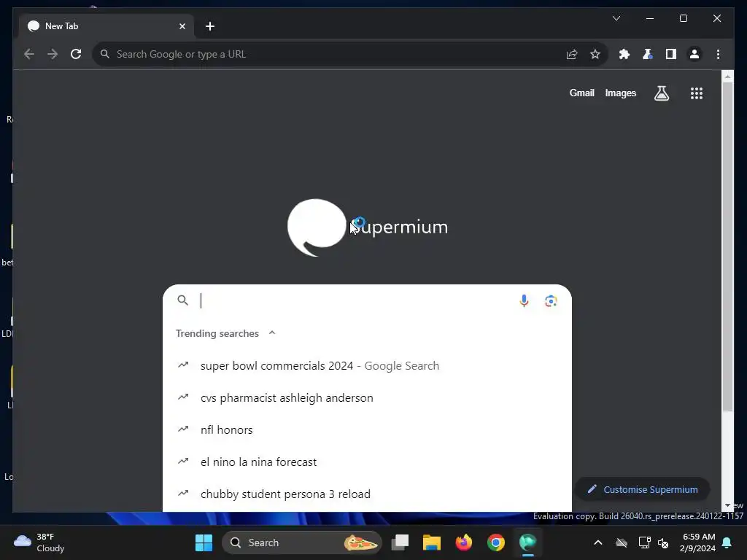
Task: Open the Images link
Action: (620, 93)
